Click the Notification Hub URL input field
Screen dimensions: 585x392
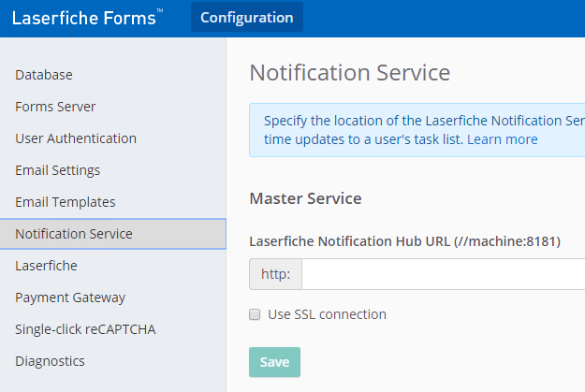[442, 274]
